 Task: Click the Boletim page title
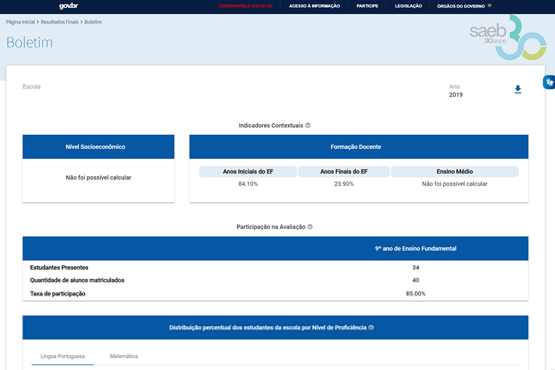[29, 42]
